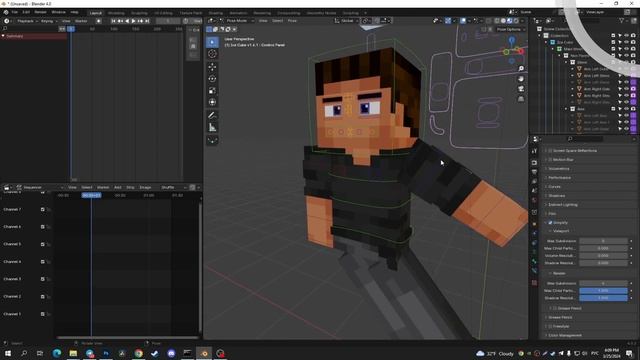Screen dimensions: 640x360
Task: Click the pan hand icon in viewport
Action: click(x=521, y=79)
